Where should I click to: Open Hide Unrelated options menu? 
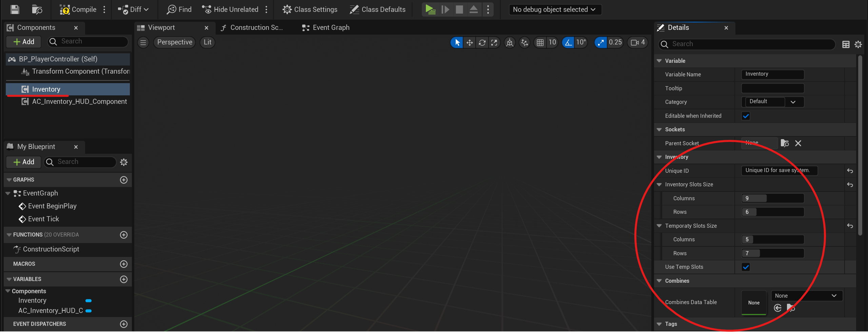pos(267,10)
